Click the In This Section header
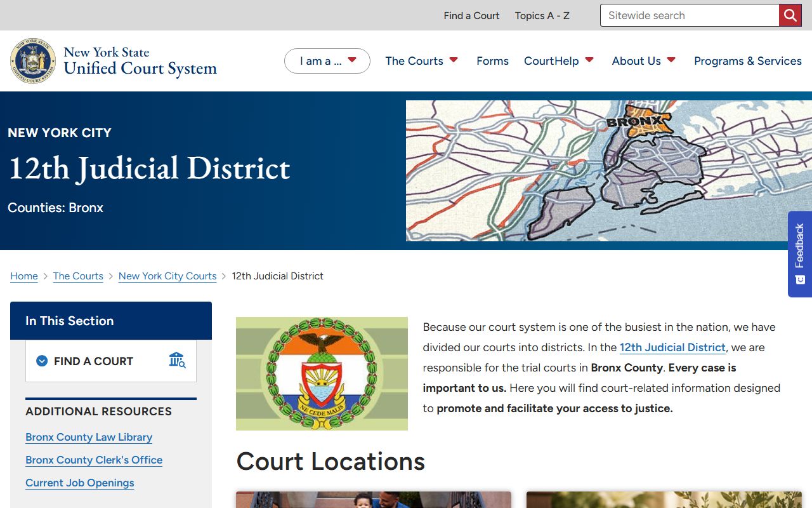Viewport: 812px width, 508px height. tap(111, 321)
